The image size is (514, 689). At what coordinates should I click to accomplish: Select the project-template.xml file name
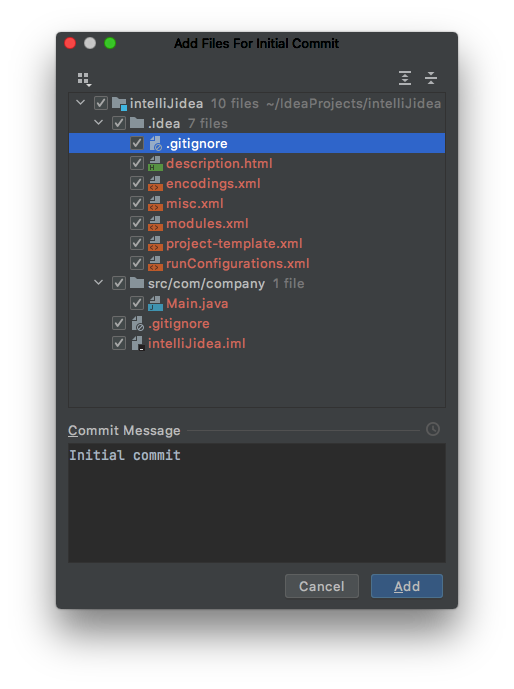234,243
